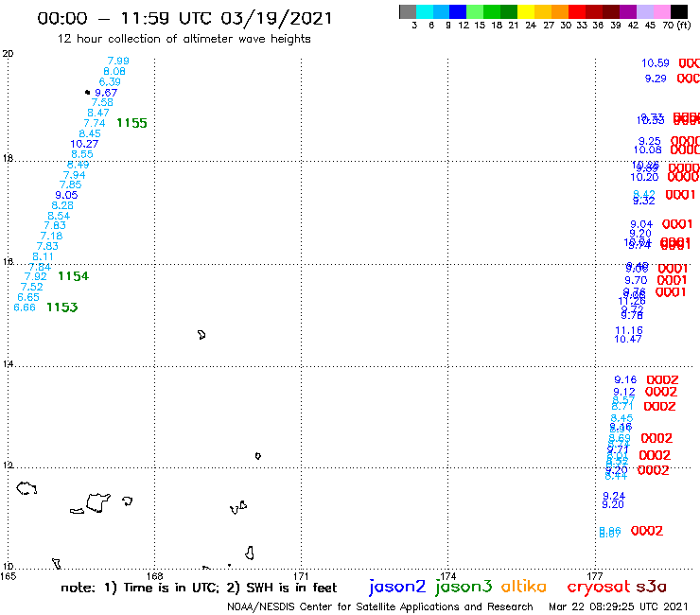
Task: Select the altika legend label
Action: [x=524, y=587]
